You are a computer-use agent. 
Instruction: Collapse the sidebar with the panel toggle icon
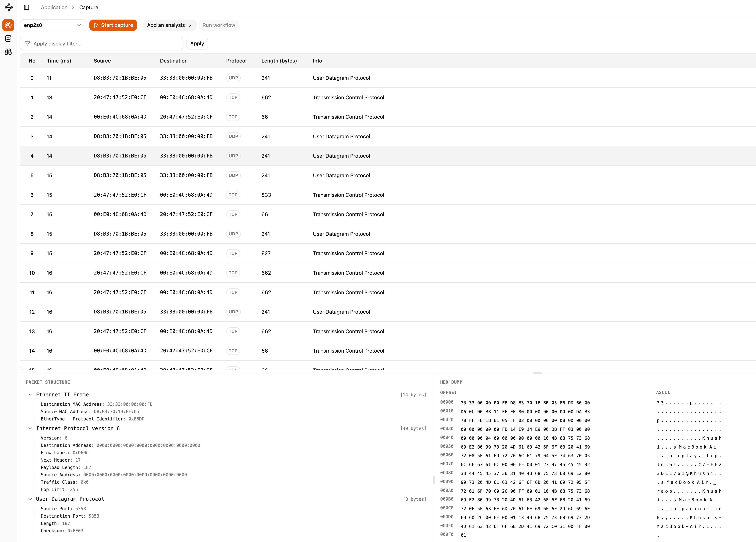[x=27, y=7]
